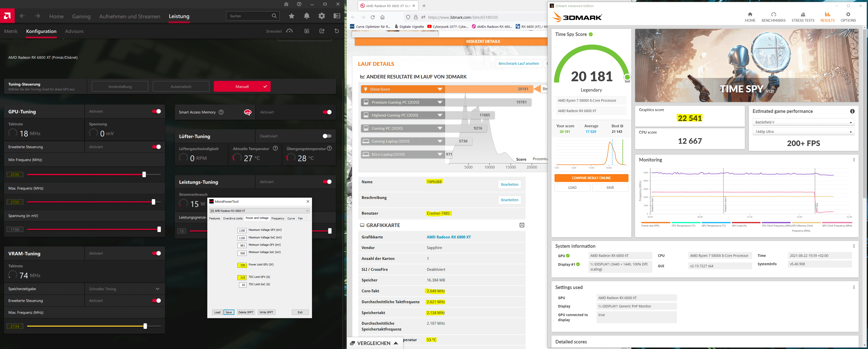Viewport: 868px width, 349px height.
Task: Show Estimated game performance info icon
Action: pyautogui.click(x=852, y=111)
